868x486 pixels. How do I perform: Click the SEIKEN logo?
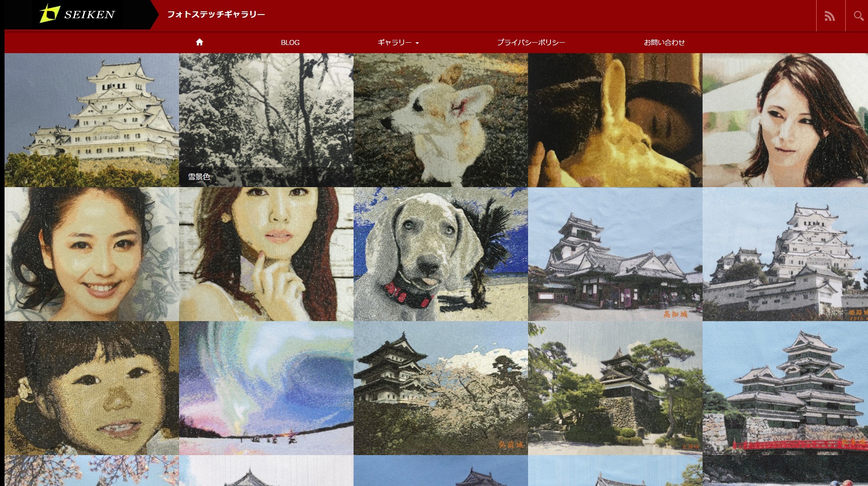[77, 14]
